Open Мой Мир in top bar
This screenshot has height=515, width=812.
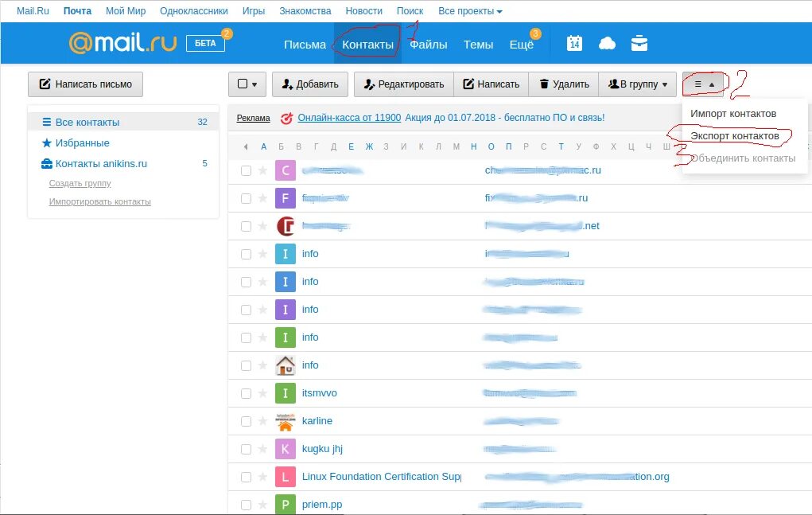126,11
